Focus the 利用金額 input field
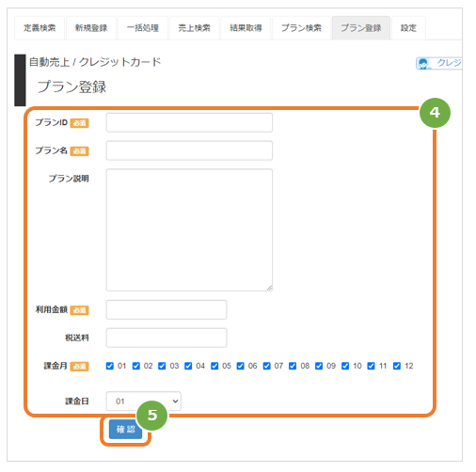The width and height of the screenshot is (476, 472). (167, 309)
